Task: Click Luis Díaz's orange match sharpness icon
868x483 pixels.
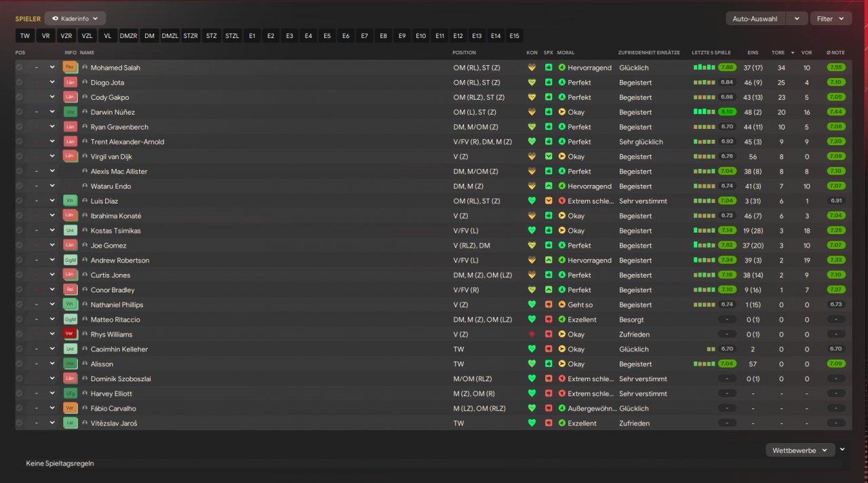Action: click(x=548, y=201)
